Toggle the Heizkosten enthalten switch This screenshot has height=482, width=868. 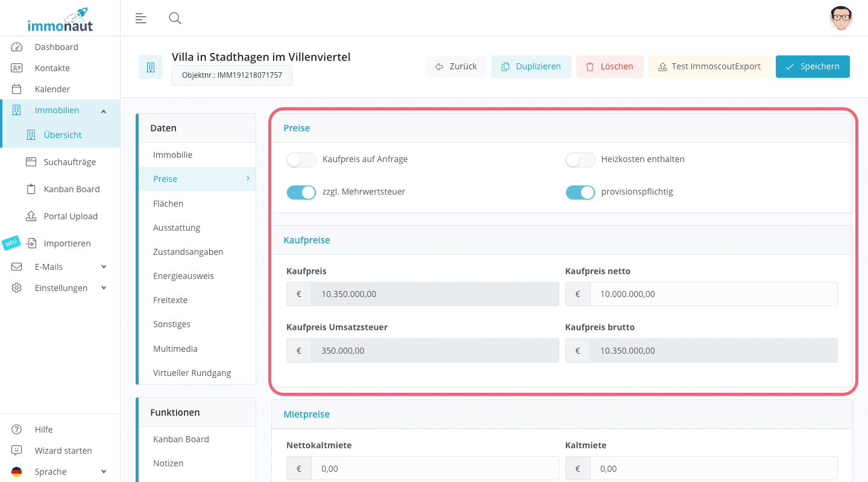pyautogui.click(x=580, y=160)
